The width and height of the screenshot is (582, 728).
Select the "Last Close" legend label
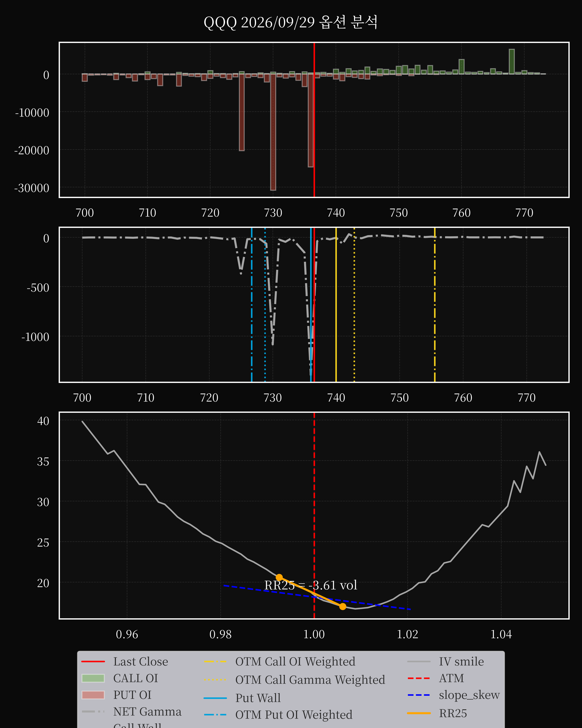(x=140, y=662)
